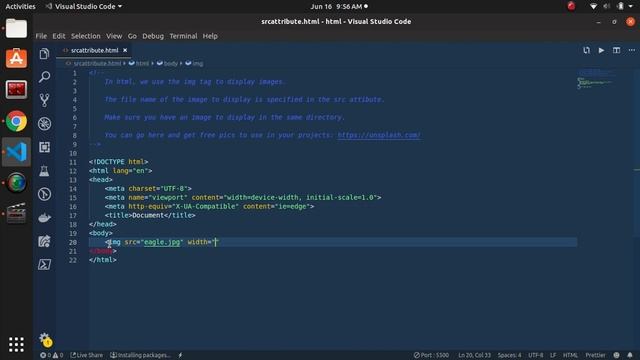Screen dimensions: 640x360
Task: Click the feedback smiley in status bar
Action: 616,355
